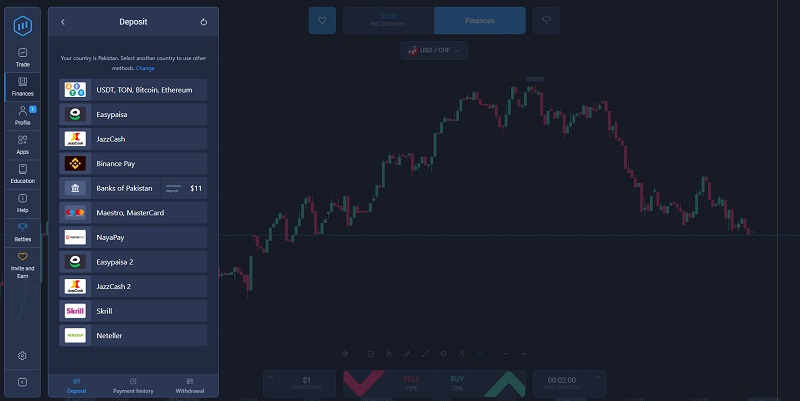This screenshot has height=401, width=800.
Task: Click the Help icon in sidebar
Action: point(22,203)
